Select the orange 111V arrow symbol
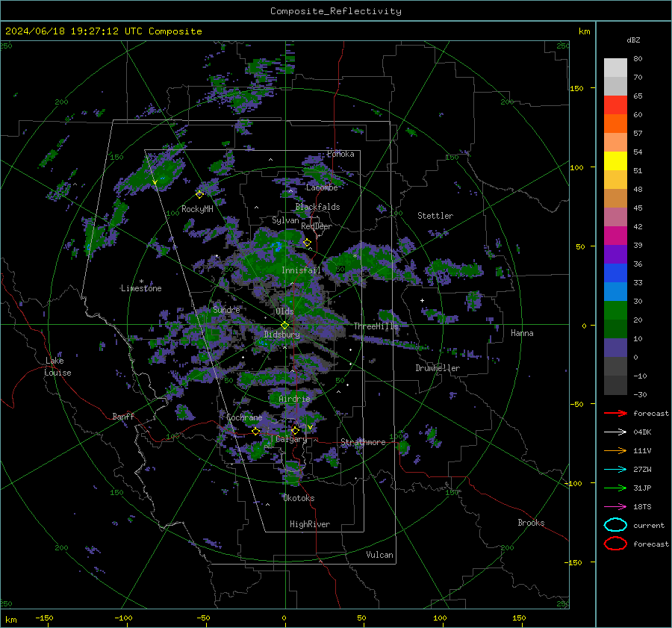 point(615,450)
